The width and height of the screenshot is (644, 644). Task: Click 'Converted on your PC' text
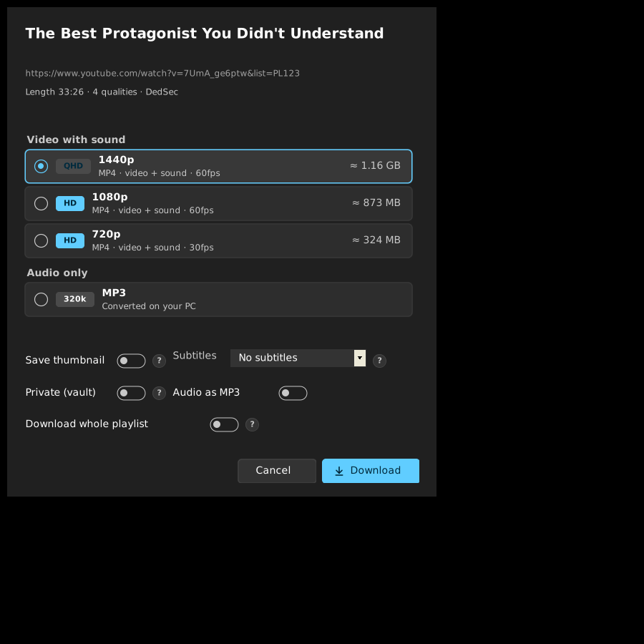pos(149,306)
